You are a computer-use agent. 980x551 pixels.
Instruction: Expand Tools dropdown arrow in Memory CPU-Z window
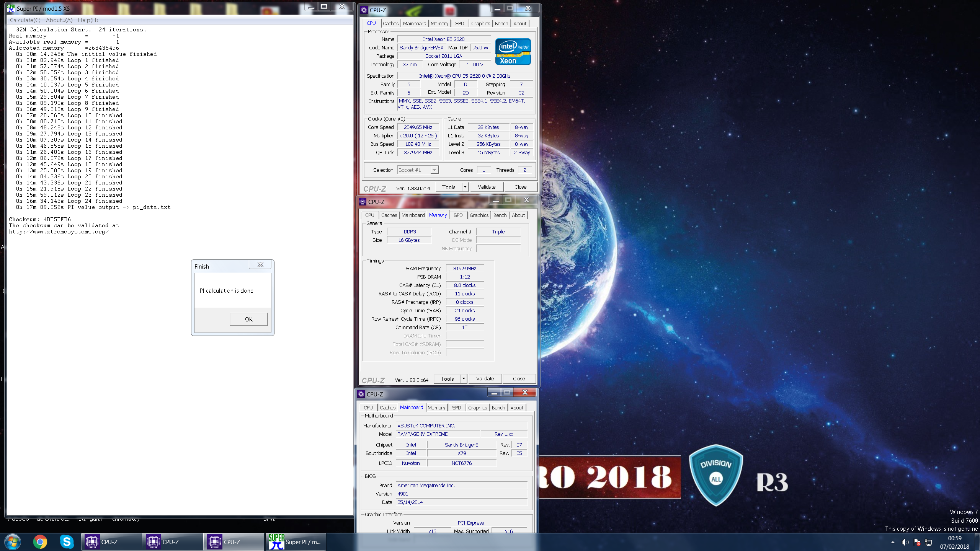pos(464,379)
